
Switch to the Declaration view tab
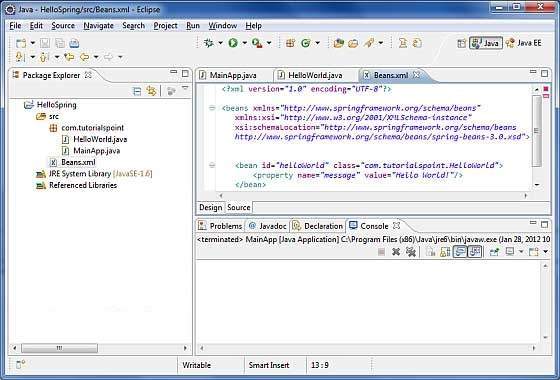coord(318,226)
